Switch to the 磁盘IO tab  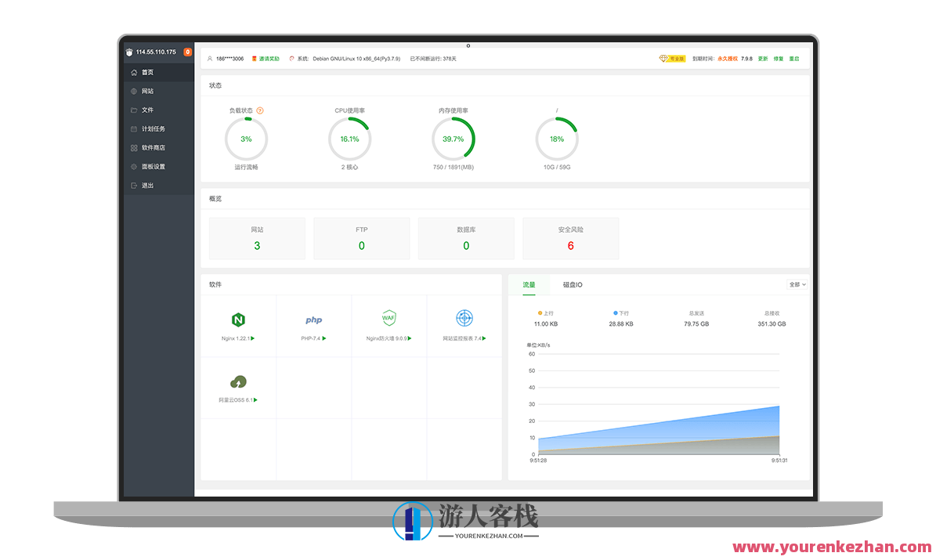[x=573, y=285]
